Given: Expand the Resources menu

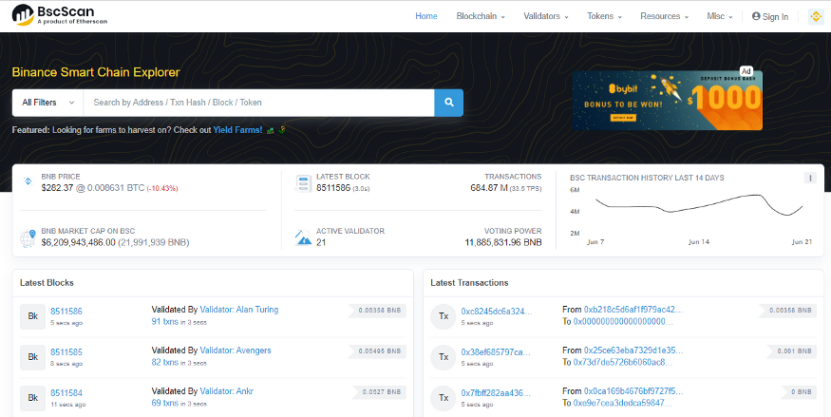Looking at the screenshot, I should (x=664, y=16).
